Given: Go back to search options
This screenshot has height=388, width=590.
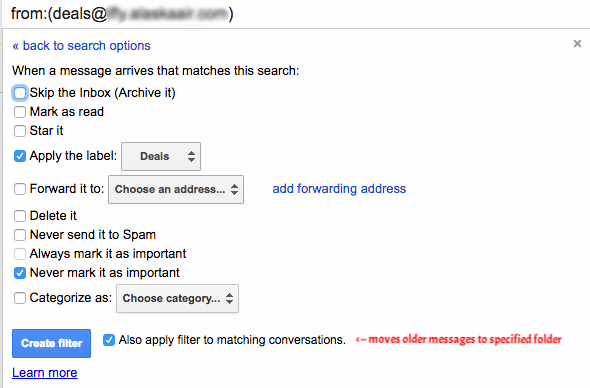Looking at the screenshot, I should [81, 46].
